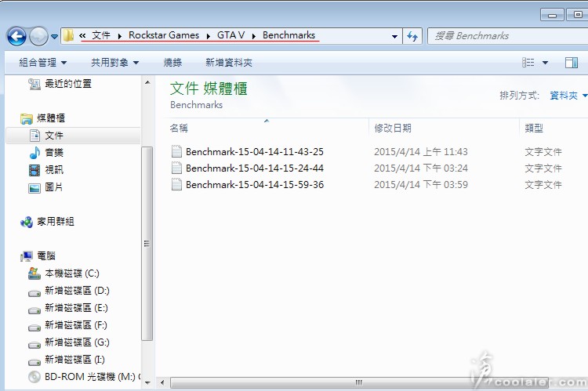This screenshot has width=588, height=391.
Task: Open the 共用對象 menu
Action: coord(114,63)
